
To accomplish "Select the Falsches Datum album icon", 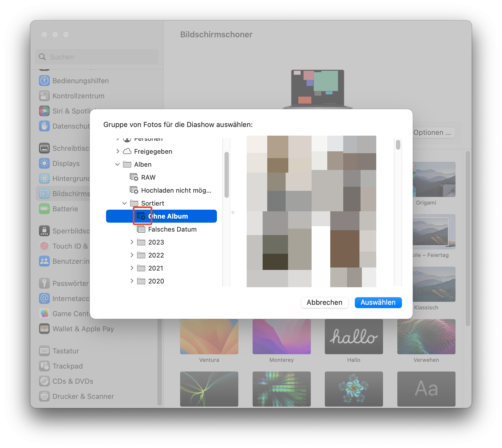I will [141, 229].
